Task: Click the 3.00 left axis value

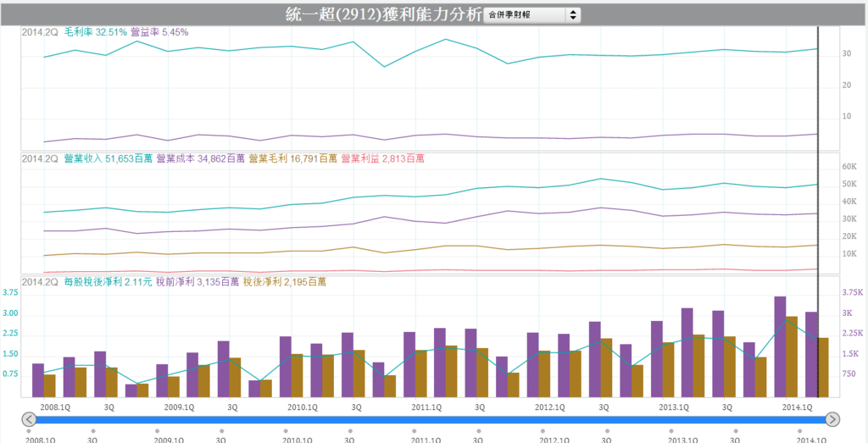Action: click(x=10, y=313)
